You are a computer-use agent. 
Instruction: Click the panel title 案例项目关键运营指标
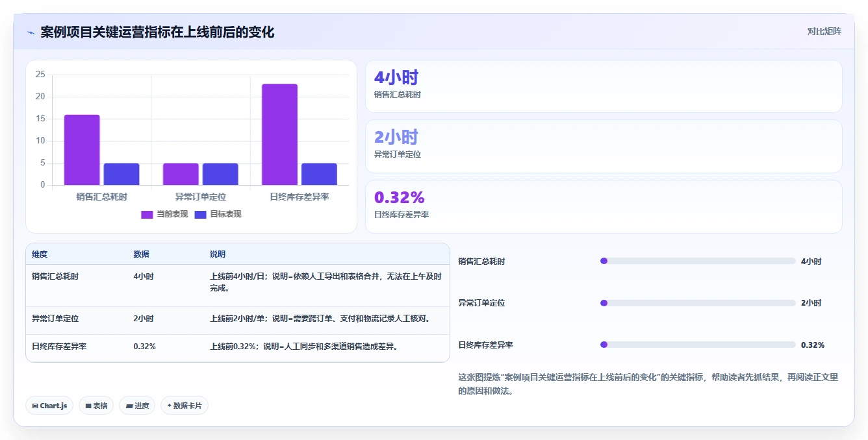pyautogui.click(x=157, y=32)
